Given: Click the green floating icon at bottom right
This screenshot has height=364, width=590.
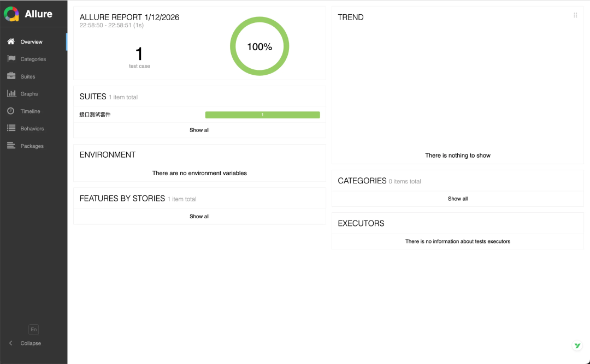Looking at the screenshot, I should (577, 345).
